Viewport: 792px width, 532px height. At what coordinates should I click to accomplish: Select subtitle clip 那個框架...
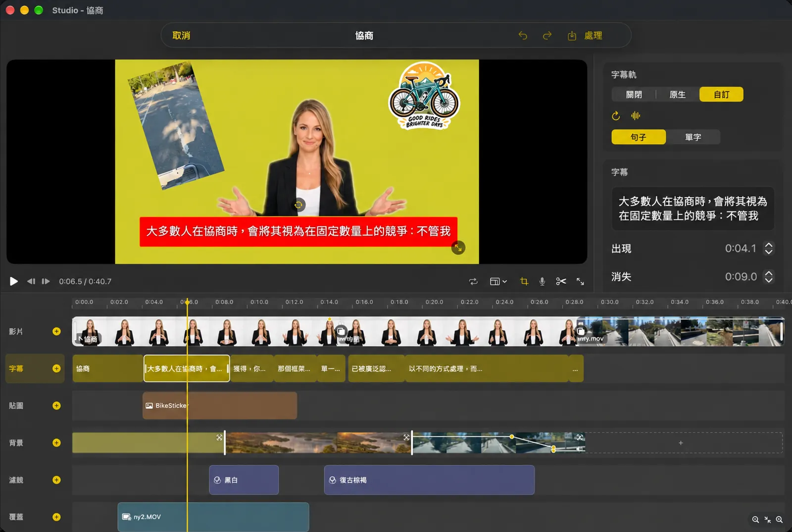pyautogui.click(x=295, y=368)
